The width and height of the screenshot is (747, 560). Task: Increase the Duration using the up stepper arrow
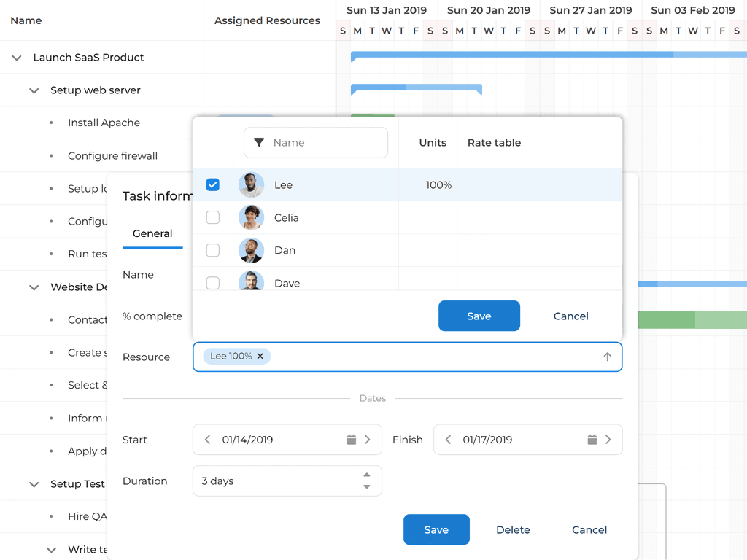tap(367, 475)
